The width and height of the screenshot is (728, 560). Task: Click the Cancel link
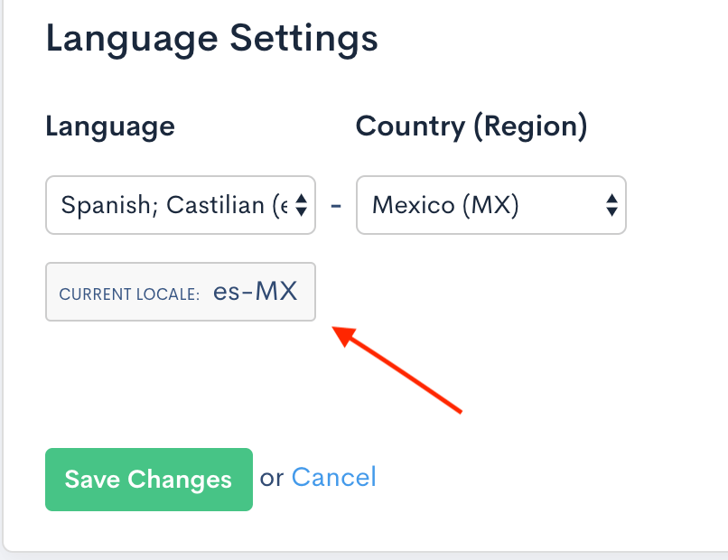pyautogui.click(x=333, y=477)
